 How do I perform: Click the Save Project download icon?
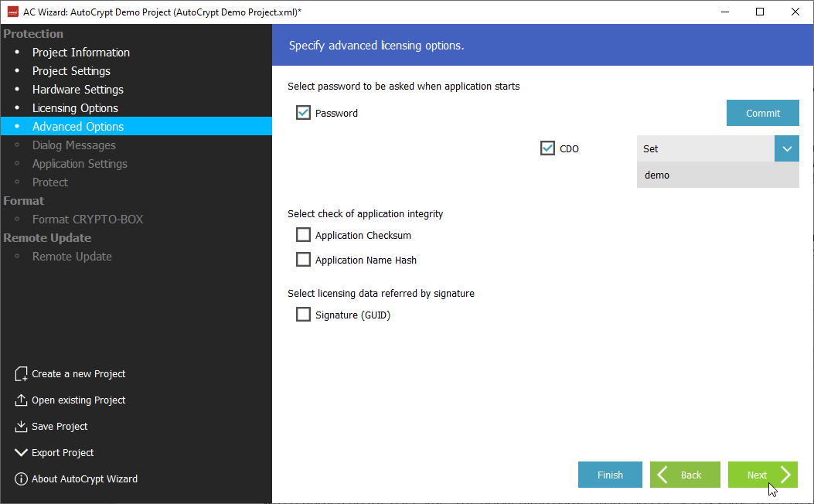pos(21,427)
